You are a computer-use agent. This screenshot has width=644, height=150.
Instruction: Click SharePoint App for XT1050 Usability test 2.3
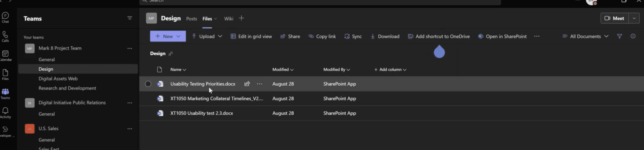pos(339,113)
